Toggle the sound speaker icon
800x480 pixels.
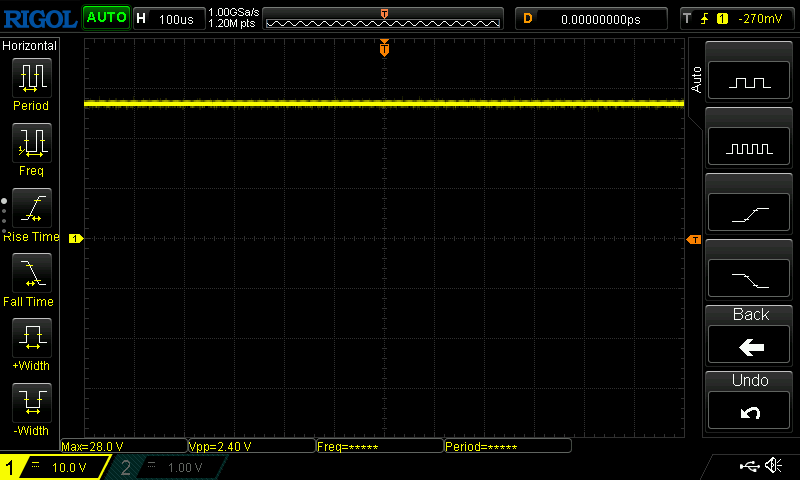(773, 465)
